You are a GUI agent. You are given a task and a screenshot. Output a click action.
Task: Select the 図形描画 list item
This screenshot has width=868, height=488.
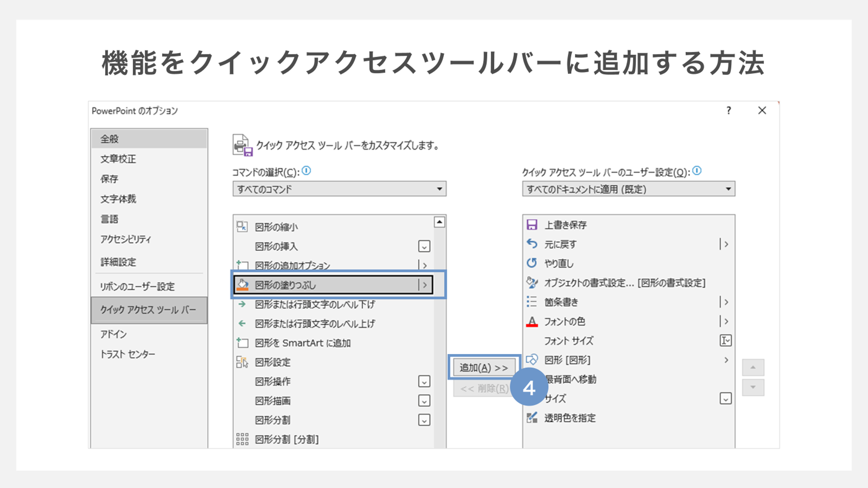[333, 401]
